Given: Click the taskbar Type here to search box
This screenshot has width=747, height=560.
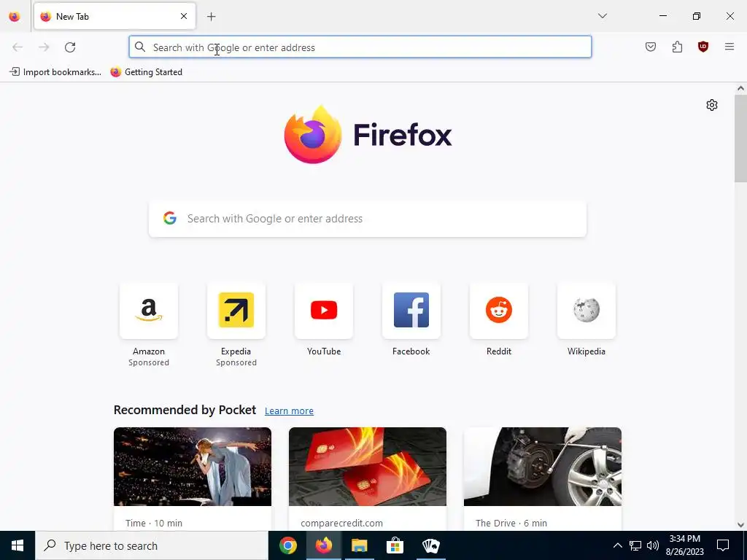Looking at the screenshot, I should 152,545.
